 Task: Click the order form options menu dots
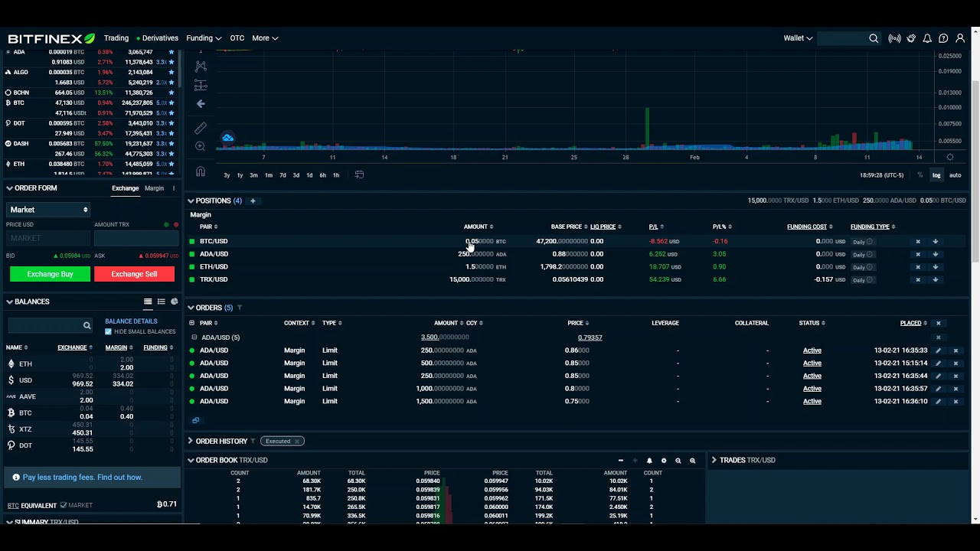pos(174,188)
